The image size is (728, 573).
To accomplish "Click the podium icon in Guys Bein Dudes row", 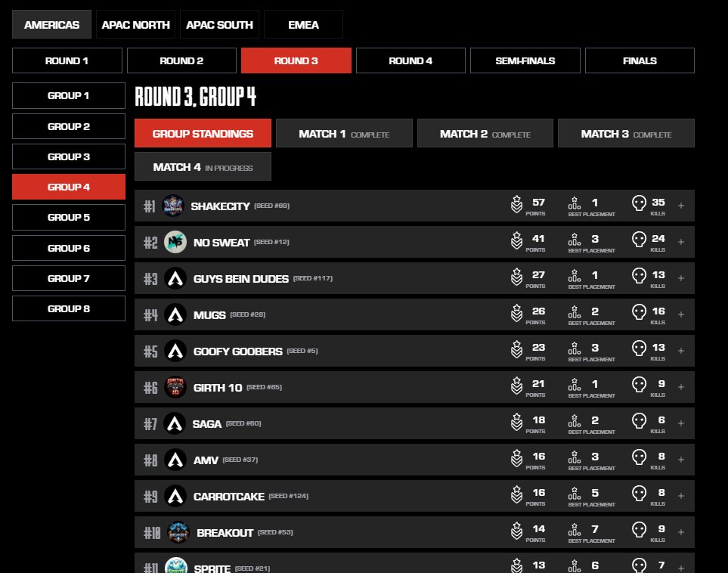I will [575, 275].
